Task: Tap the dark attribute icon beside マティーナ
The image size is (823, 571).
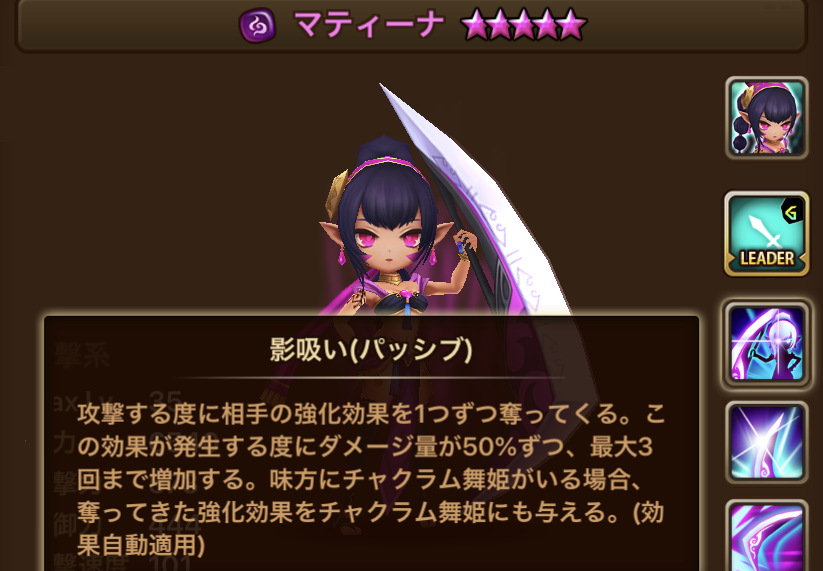Action: pyautogui.click(x=257, y=25)
